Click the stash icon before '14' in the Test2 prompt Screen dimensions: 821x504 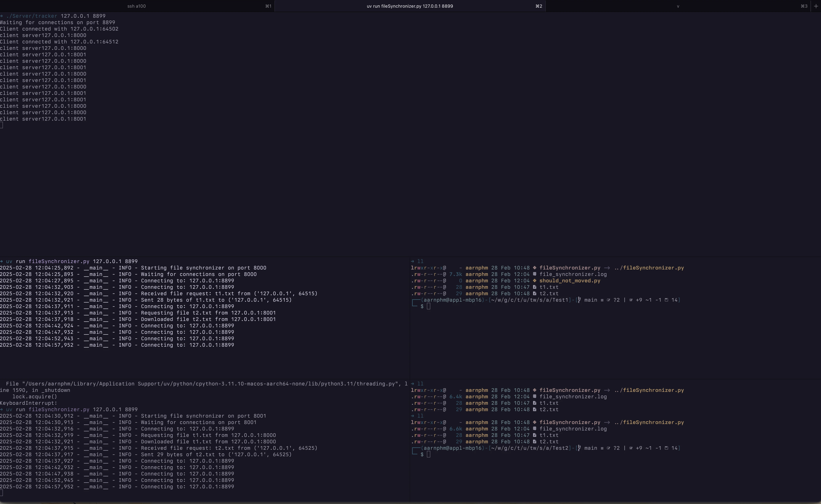(666, 448)
